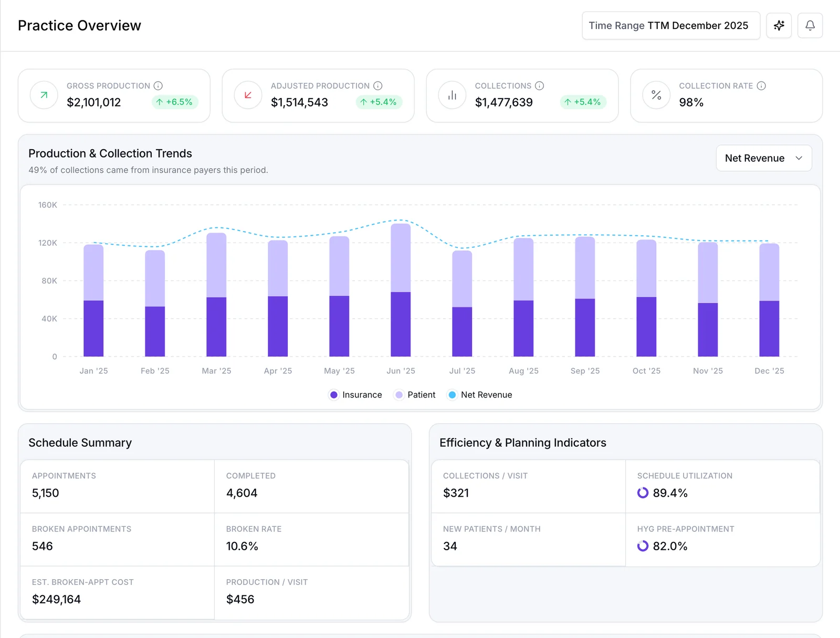The height and width of the screenshot is (638, 840).
Task: Click the Broken Rate value 10.6%
Action: pyautogui.click(x=242, y=546)
